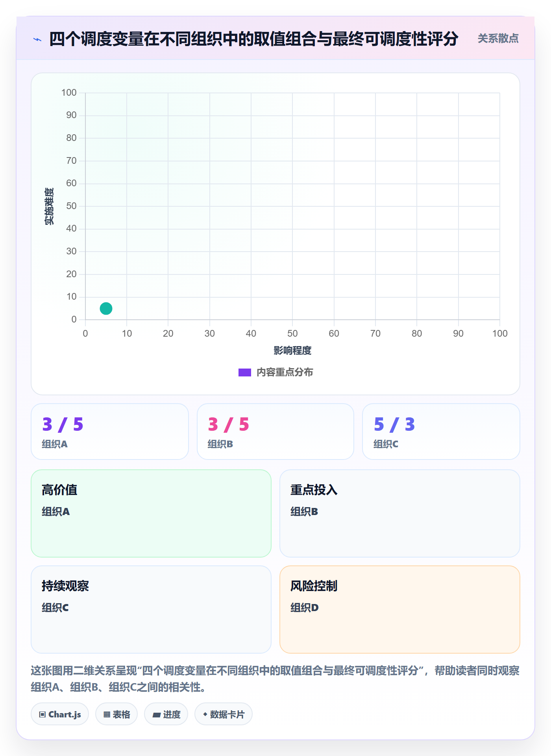Screen dimensions: 551x756
Task: Click the y-axis tick label 100
Action: pos(69,93)
